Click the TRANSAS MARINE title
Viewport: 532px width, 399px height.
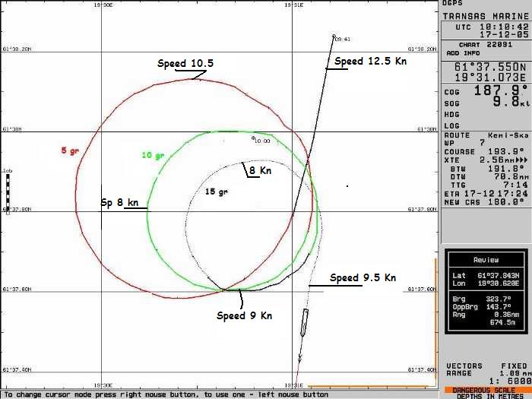pos(485,16)
